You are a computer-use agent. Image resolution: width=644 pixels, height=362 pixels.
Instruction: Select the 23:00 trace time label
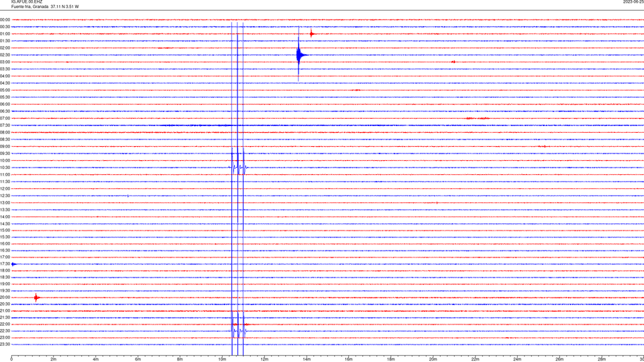[x=5, y=338]
